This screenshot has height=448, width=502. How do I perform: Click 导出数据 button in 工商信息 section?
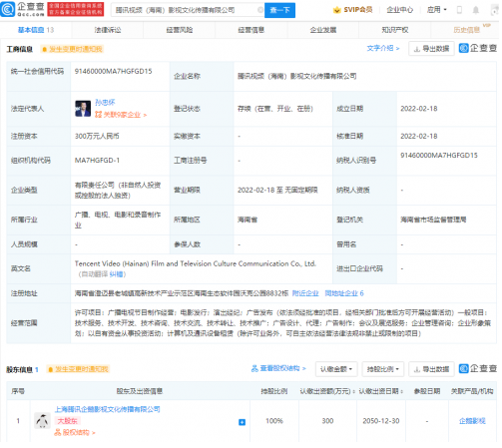431,49
